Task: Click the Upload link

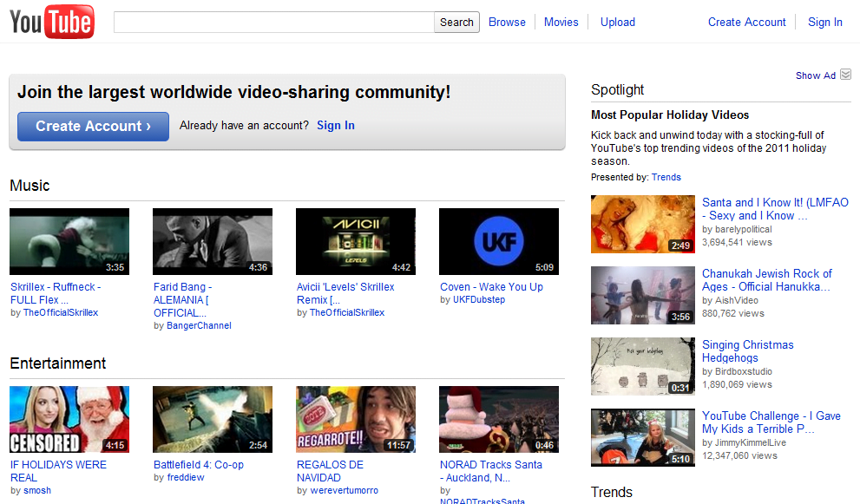Action: (617, 22)
